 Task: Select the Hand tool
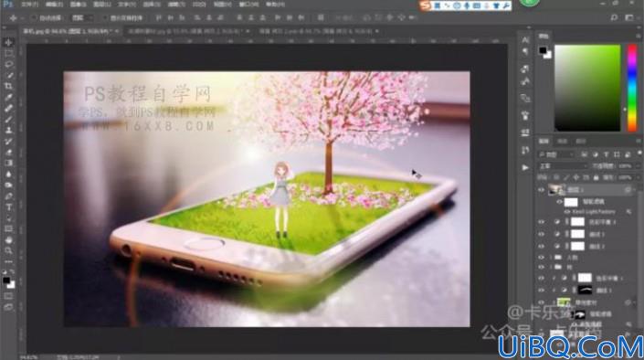[8, 240]
